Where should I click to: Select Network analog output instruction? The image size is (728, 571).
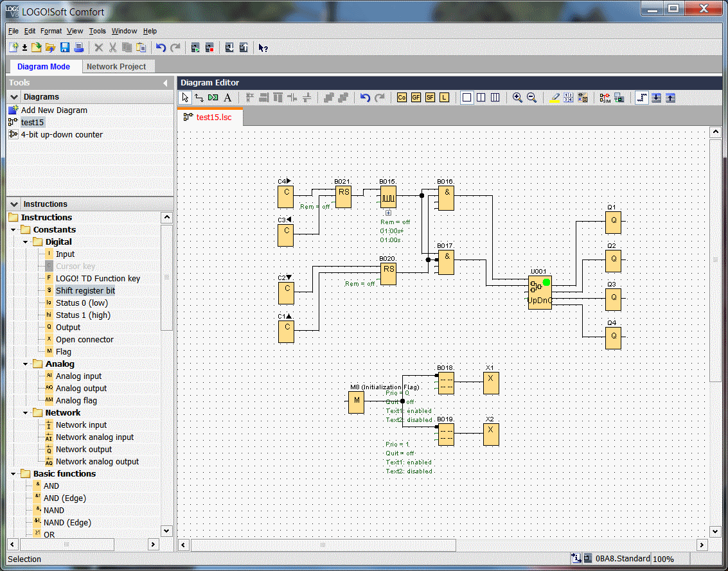[x=97, y=462]
